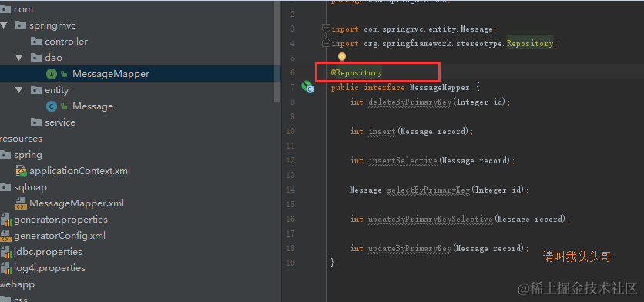Collapse the import block at line 3

click(326, 29)
